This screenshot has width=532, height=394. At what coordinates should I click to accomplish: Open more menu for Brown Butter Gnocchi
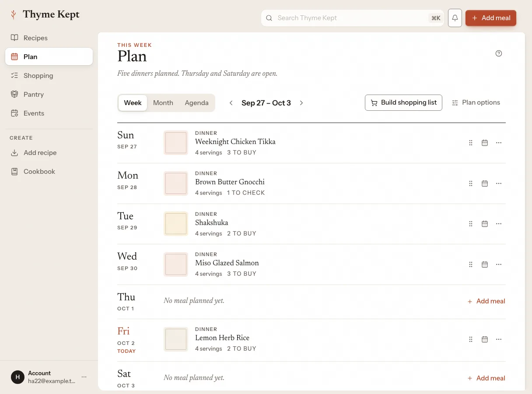point(499,183)
